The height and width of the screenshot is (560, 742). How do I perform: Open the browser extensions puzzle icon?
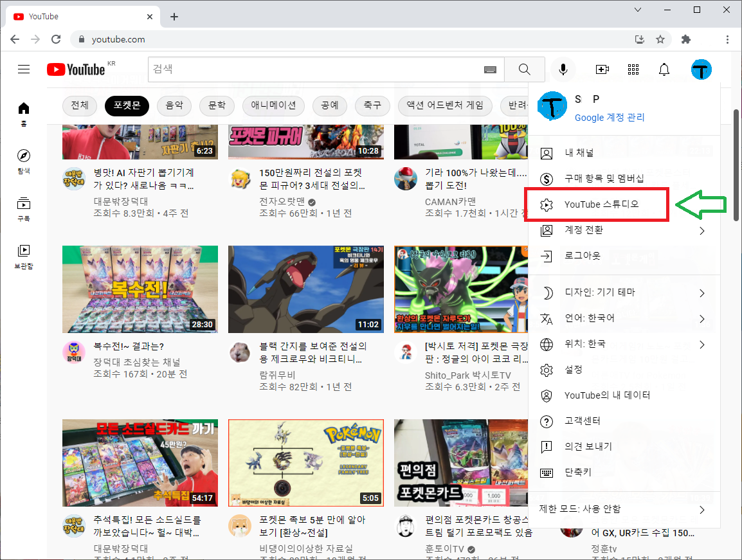coord(685,39)
